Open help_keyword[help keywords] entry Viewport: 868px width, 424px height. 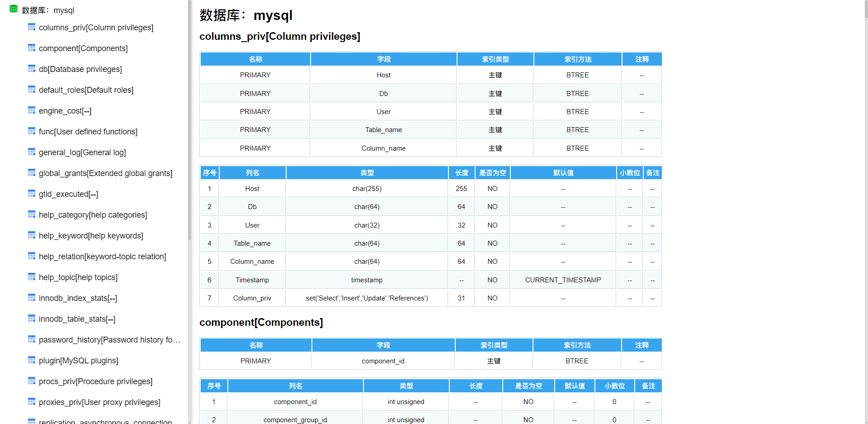(91, 236)
